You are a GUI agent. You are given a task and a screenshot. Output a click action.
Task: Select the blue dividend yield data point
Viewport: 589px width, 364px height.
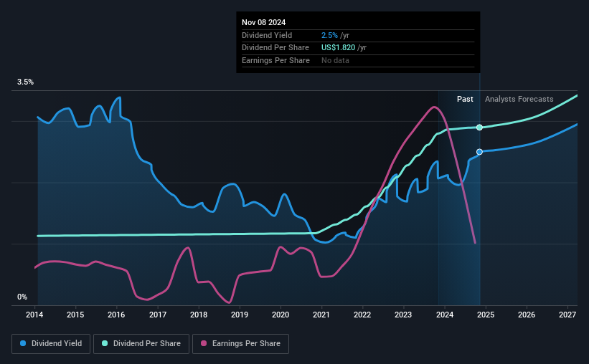[x=479, y=152]
